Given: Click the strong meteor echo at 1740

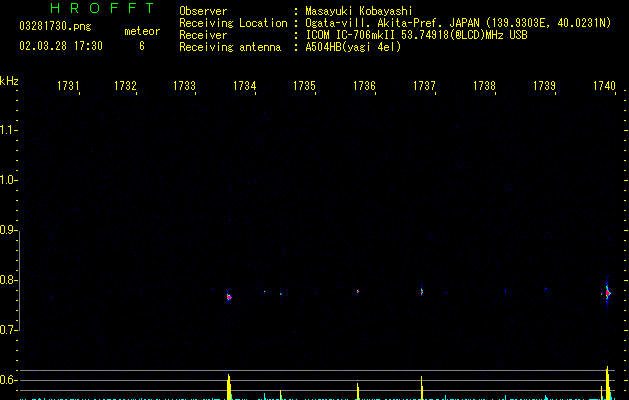Looking at the screenshot, I should tap(607, 293).
